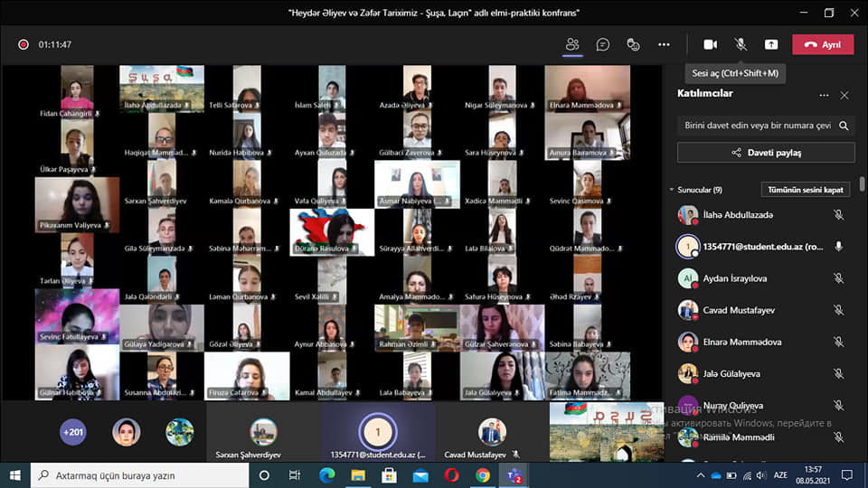Open Katılımcılar panel more options
868x488 pixels.
(825, 95)
